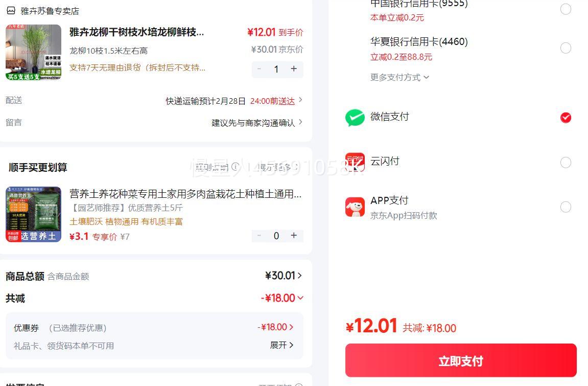Open 配送 delivery time options
Image resolution: width=588 pixels, height=386 pixels.
[x=300, y=100]
